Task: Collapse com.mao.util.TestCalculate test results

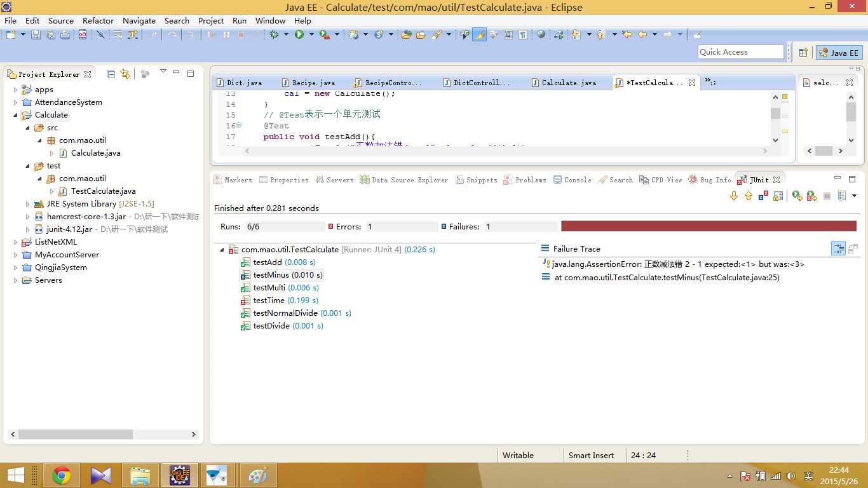Action: (x=222, y=250)
